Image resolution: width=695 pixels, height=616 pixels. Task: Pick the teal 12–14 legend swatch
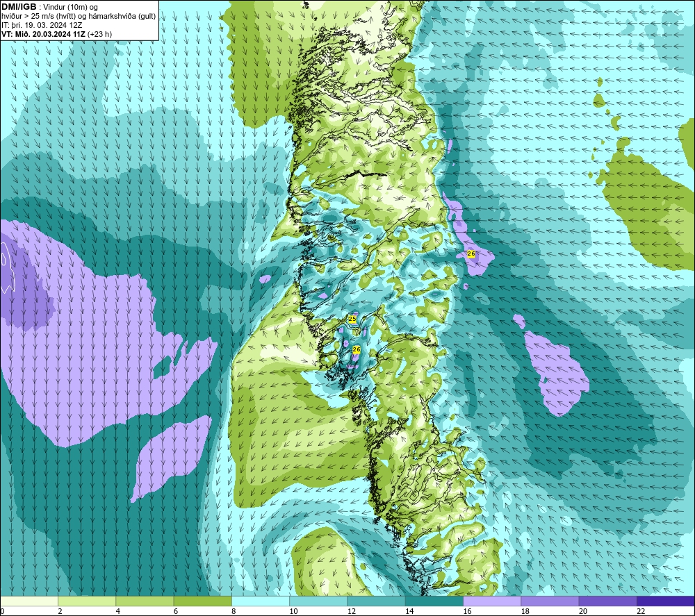coord(376,601)
